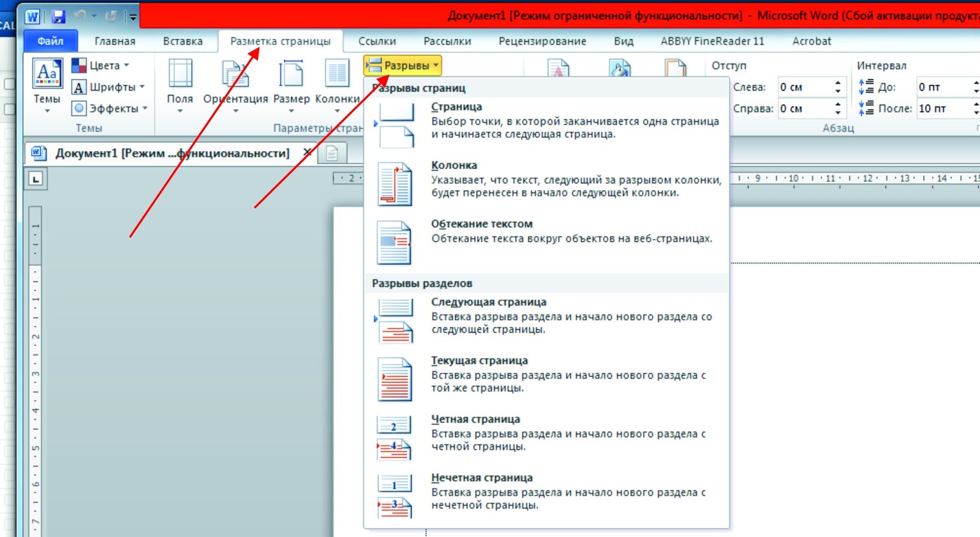This screenshot has width=980, height=537.
Task: Open the Шрифты theme fonts dropdown
Action: 108,87
